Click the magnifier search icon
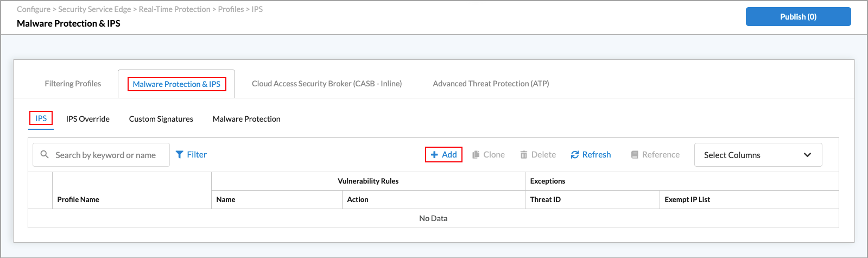Viewport: 868px width, 258px height. pos(45,155)
